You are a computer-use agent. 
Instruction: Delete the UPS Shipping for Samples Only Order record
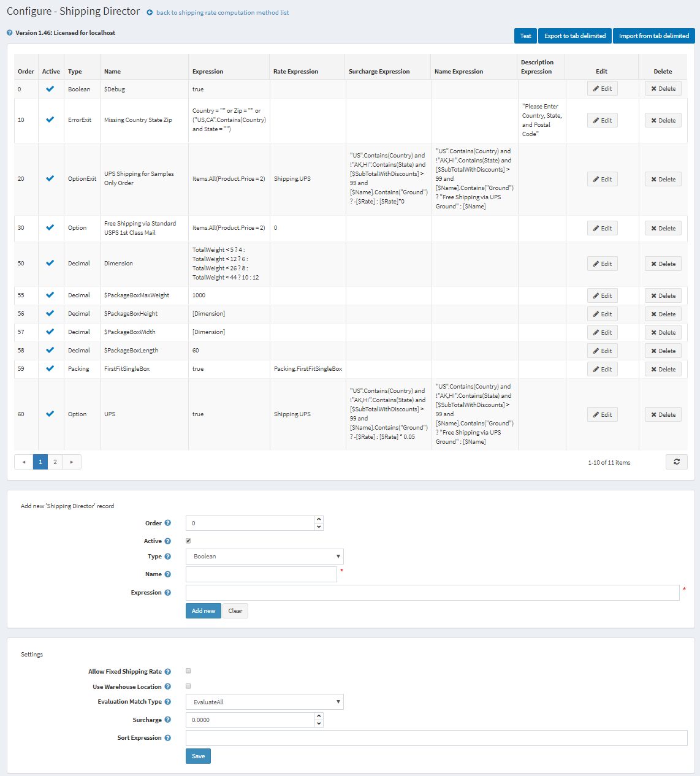(663, 180)
